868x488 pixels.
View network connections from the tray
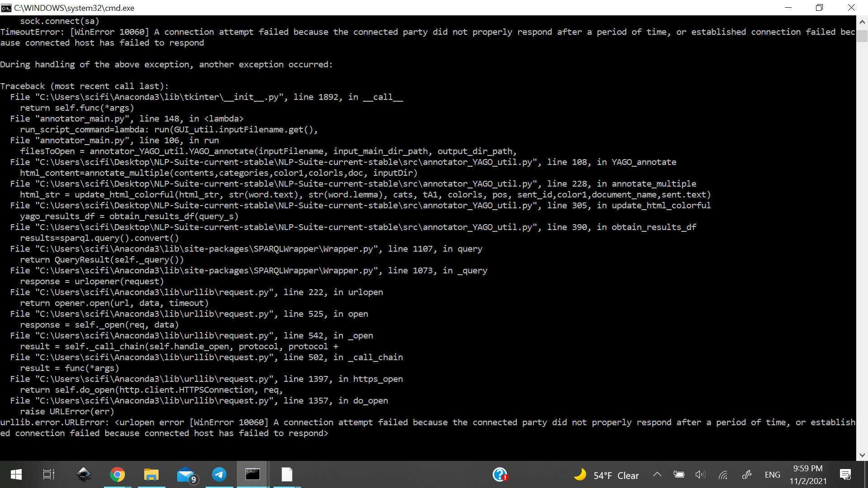[723, 474]
